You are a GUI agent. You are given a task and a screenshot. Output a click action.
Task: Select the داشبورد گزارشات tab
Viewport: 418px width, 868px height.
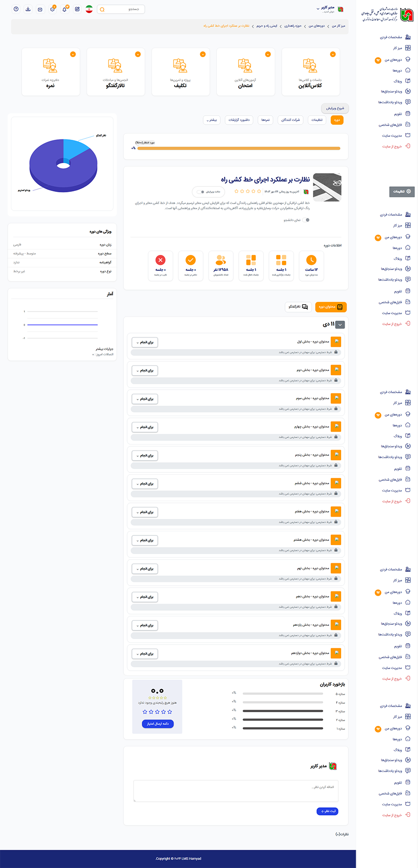239,120
